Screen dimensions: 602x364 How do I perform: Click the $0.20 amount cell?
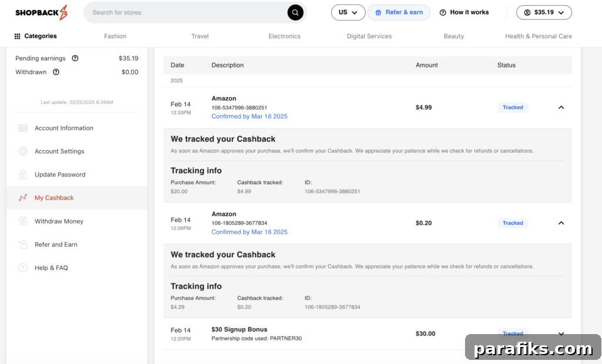pyautogui.click(x=423, y=223)
